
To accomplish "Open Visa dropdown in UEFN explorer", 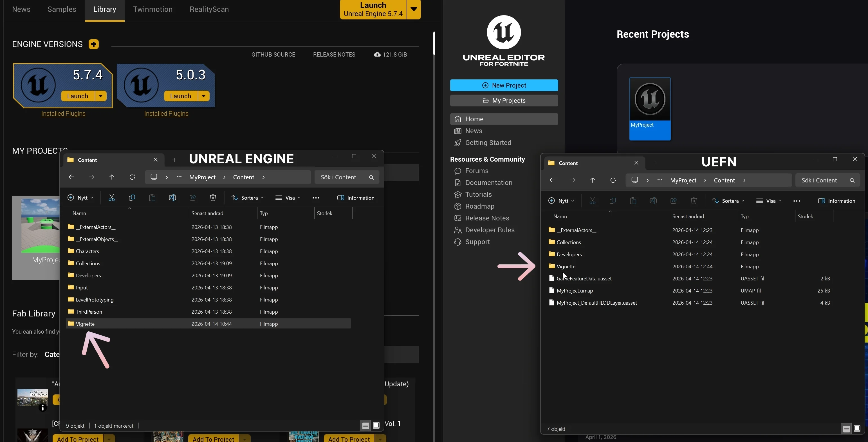I will pos(769,201).
